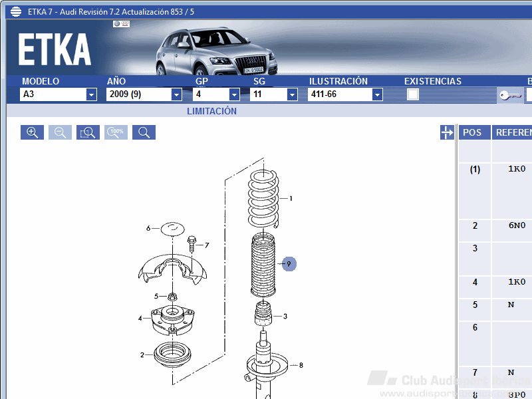This screenshot has height=399, width=532.
Task: Reset illustration zoom to 100%
Action: [116, 132]
